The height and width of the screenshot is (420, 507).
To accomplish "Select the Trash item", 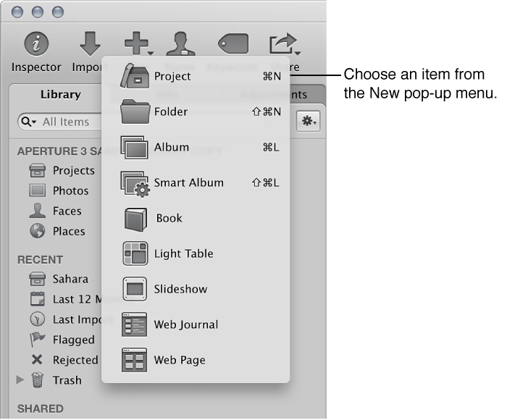I will coord(56,380).
